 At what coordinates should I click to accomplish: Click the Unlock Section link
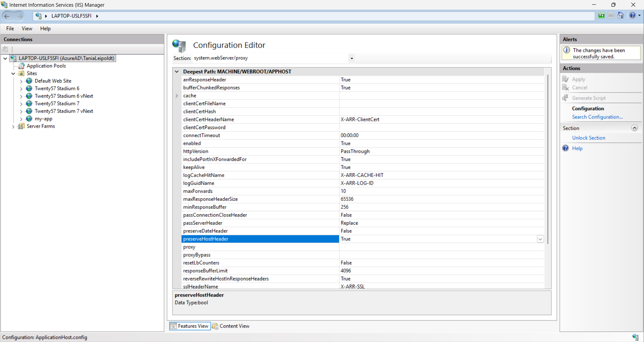(x=589, y=138)
